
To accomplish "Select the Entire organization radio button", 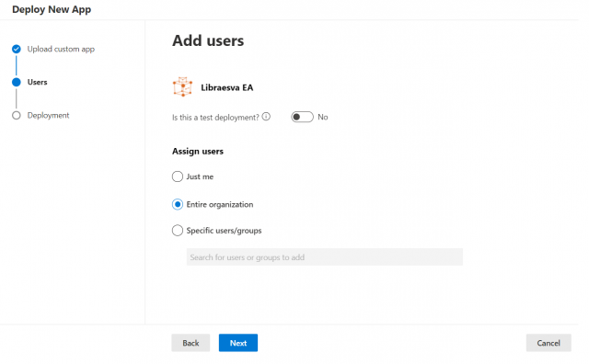I will click(178, 204).
